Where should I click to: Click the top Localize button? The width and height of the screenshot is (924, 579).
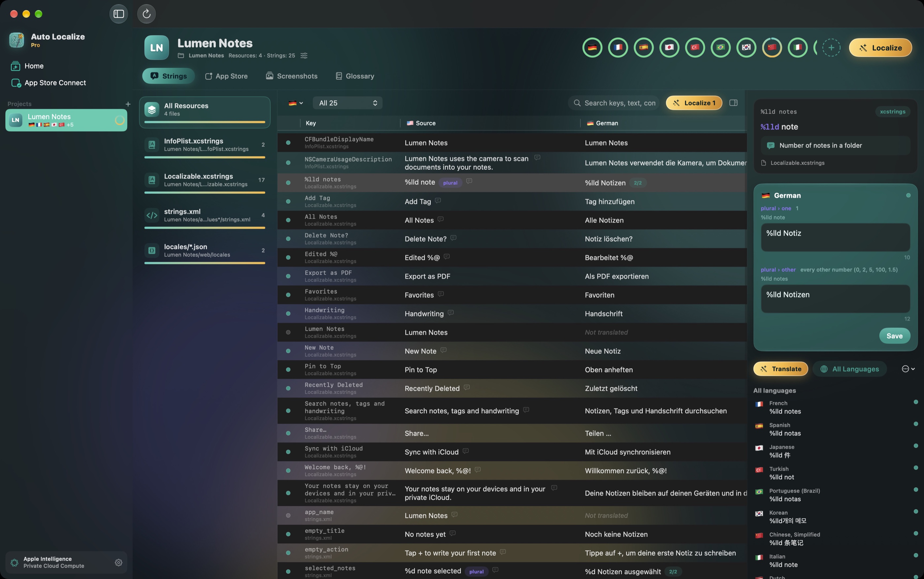[x=880, y=47]
